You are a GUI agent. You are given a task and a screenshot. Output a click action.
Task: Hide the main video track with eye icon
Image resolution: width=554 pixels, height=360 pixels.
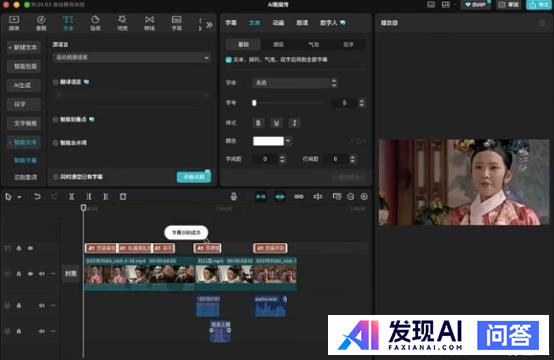[30, 274]
